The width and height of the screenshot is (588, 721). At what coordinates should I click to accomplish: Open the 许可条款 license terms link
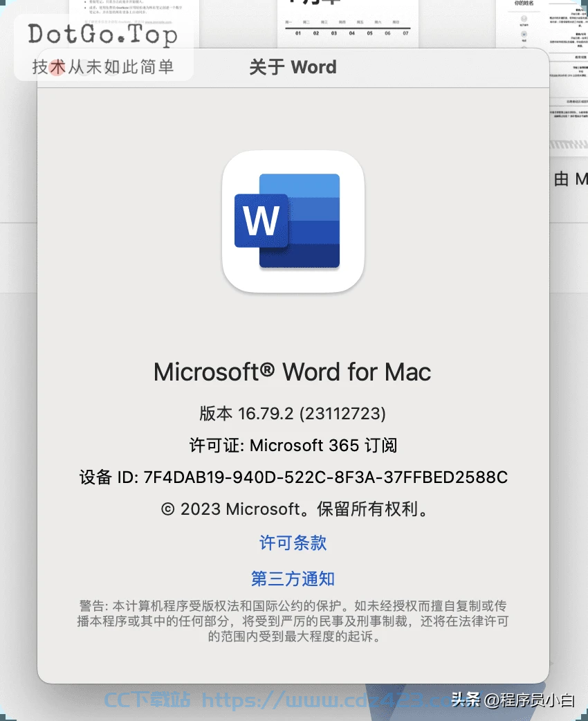[x=293, y=543]
